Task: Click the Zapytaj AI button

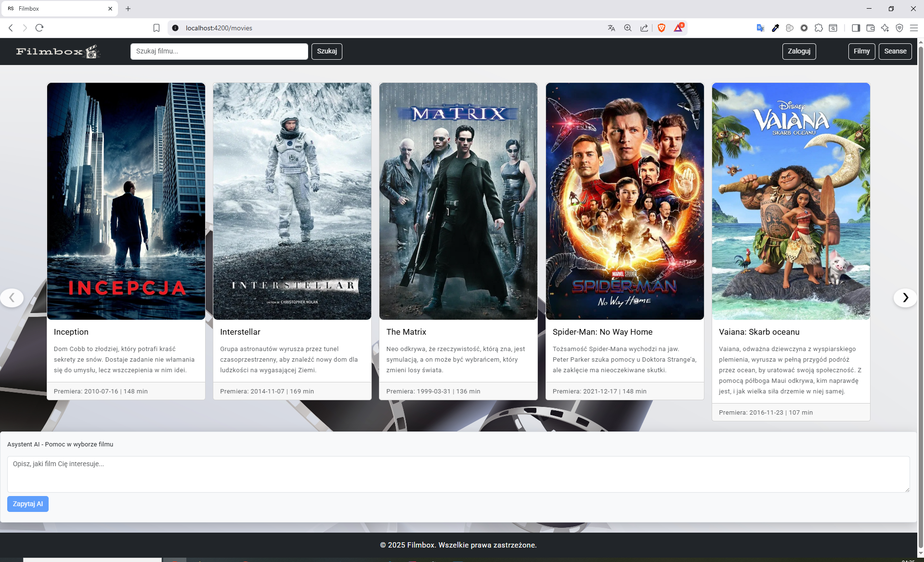Action: (28, 504)
